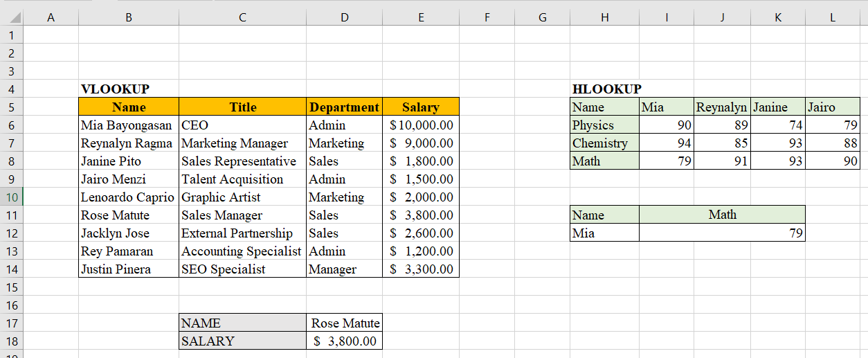This screenshot has height=358, width=868.
Task: Click the SEO Specialist title cell
Action: tap(242, 269)
